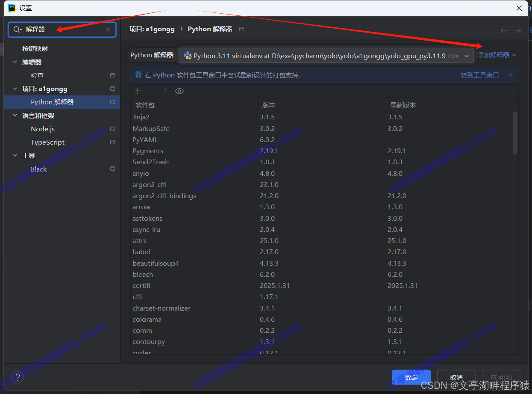Click the uninstall package minus icon

151,91
